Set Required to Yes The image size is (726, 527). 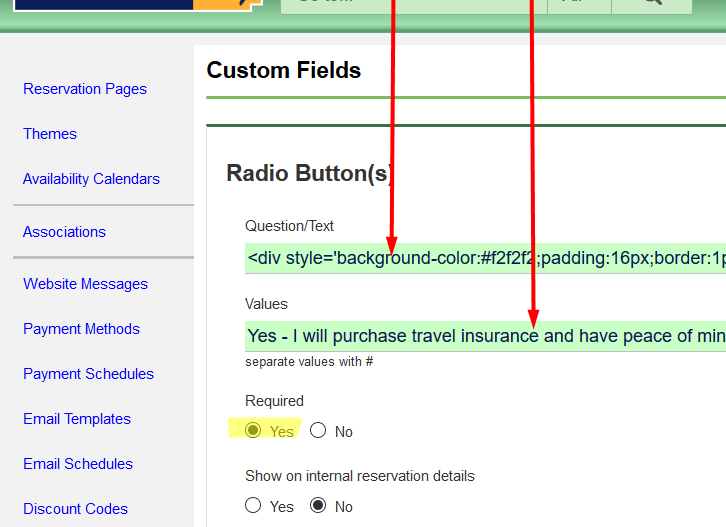pos(254,431)
